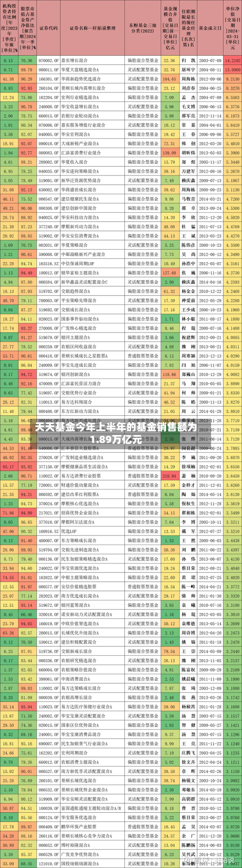
Task: Click fund name 华商新趋势优选混合
Action: point(81,79)
